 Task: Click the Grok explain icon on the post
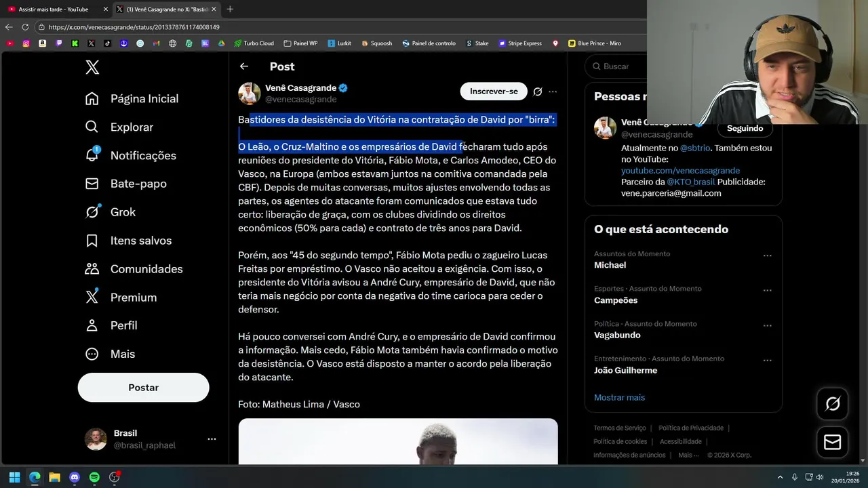538,91
